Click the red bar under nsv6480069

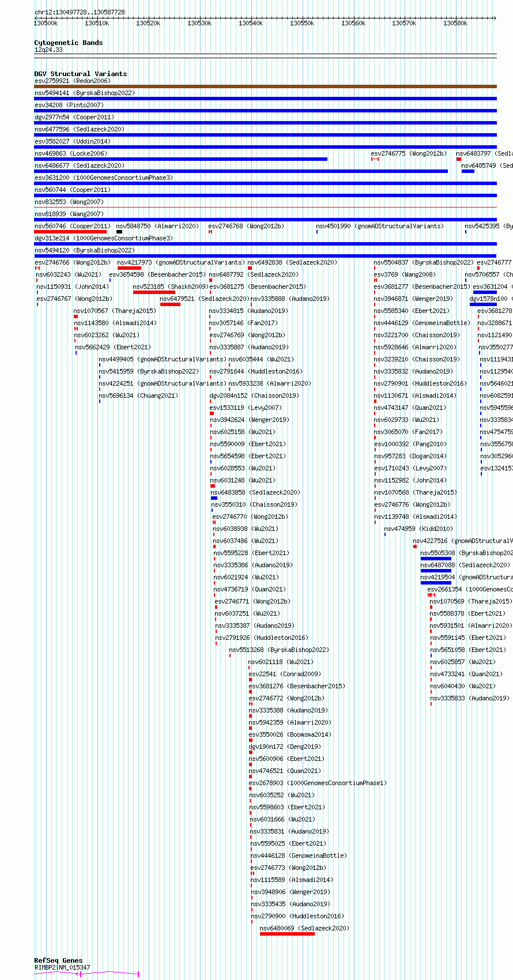(x=287, y=934)
